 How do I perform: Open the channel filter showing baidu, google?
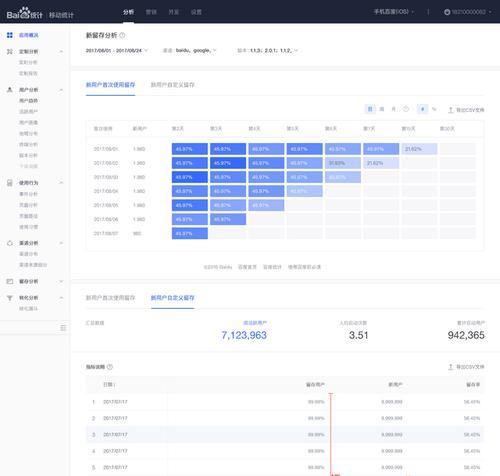point(190,51)
